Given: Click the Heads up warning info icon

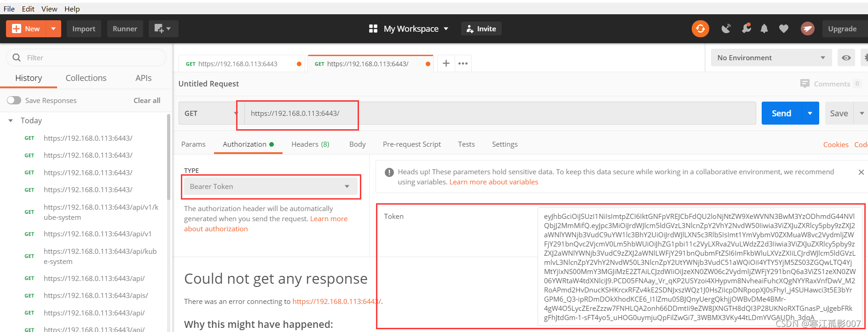Looking at the screenshot, I should [389, 172].
